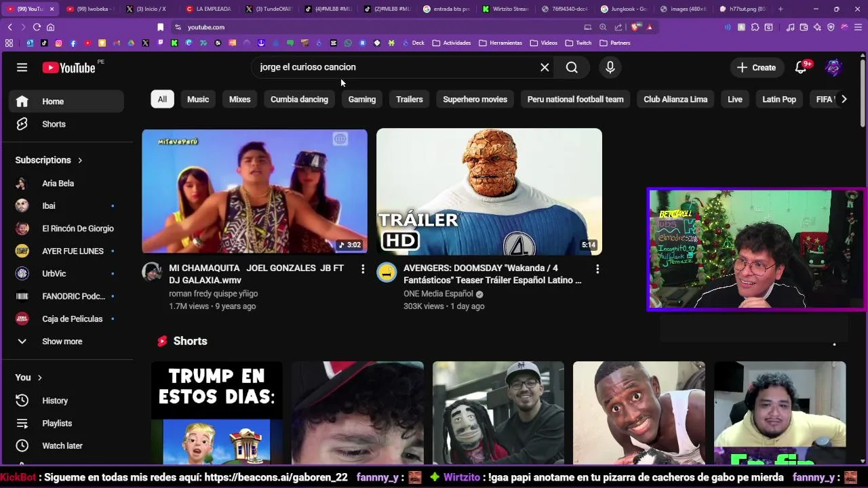Open AYER FUE LUNES subscription channel
The width and height of the screenshot is (868, 488).
coord(66,251)
